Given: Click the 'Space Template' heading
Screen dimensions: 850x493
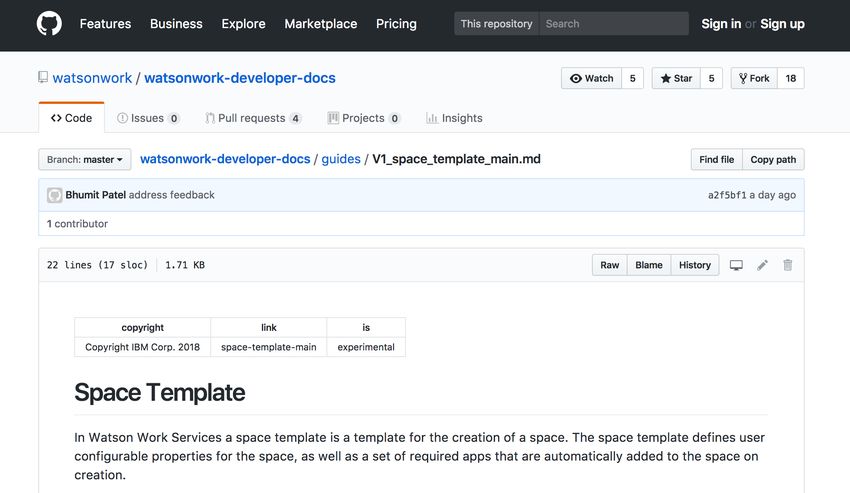Looking at the screenshot, I should tap(159, 392).
